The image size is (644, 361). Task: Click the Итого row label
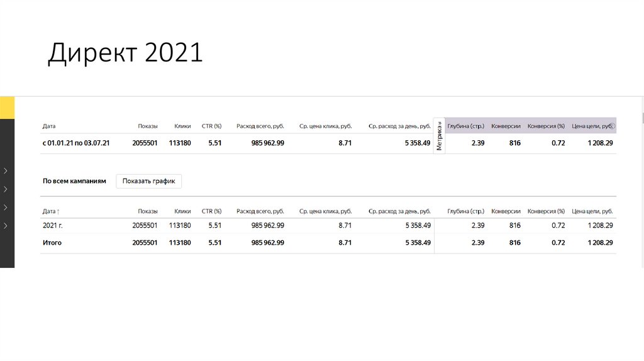point(52,243)
